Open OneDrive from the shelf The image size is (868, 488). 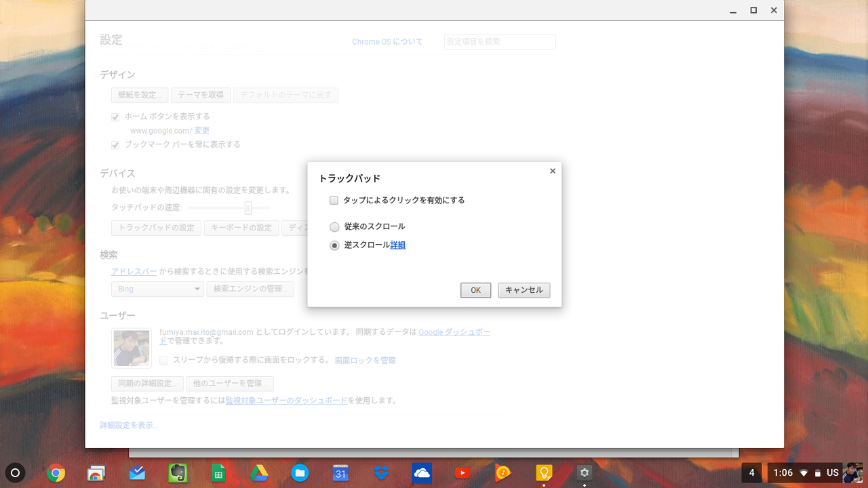[422, 473]
